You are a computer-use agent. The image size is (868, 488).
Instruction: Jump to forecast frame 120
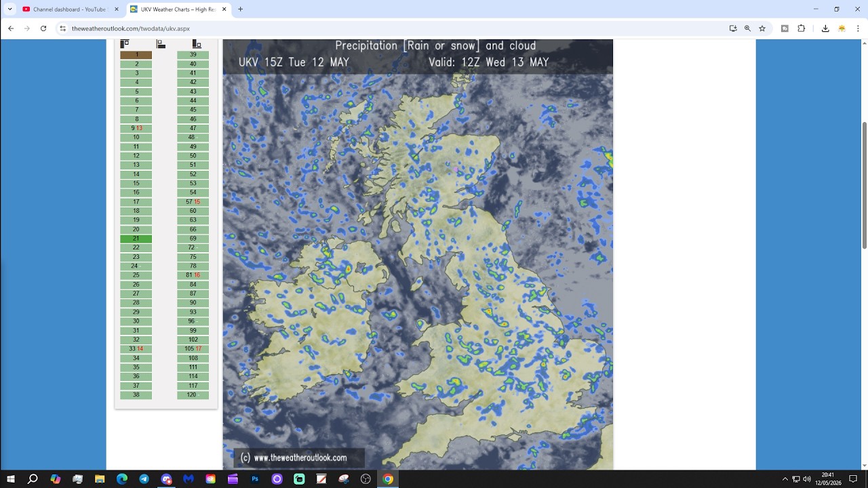click(193, 395)
